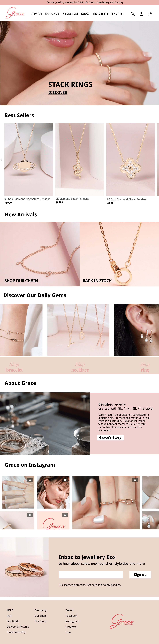Viewport: 159px width, 644px height.
Task: Click the reel icon on large ring Instagram post
Action: coord(135,480)
